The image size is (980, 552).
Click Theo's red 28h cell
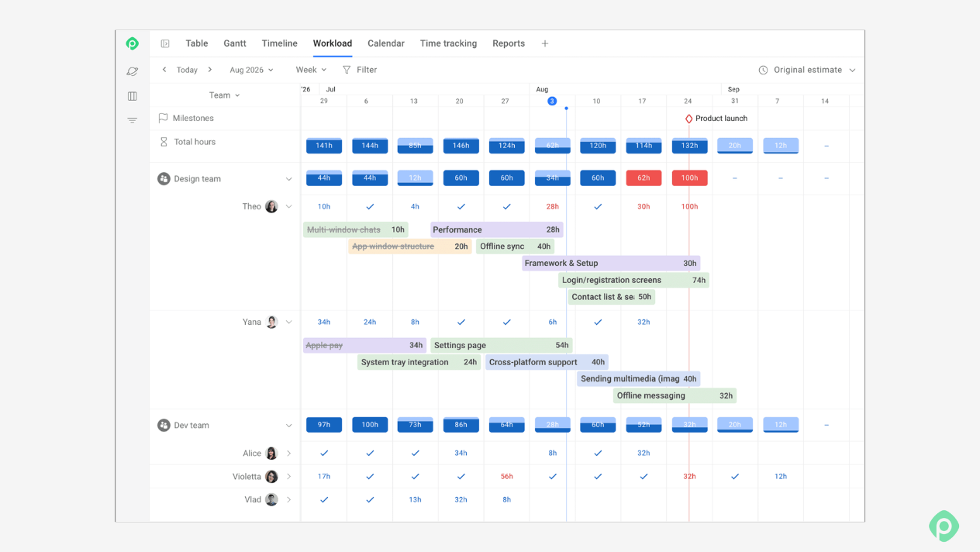tap(552, 207)
